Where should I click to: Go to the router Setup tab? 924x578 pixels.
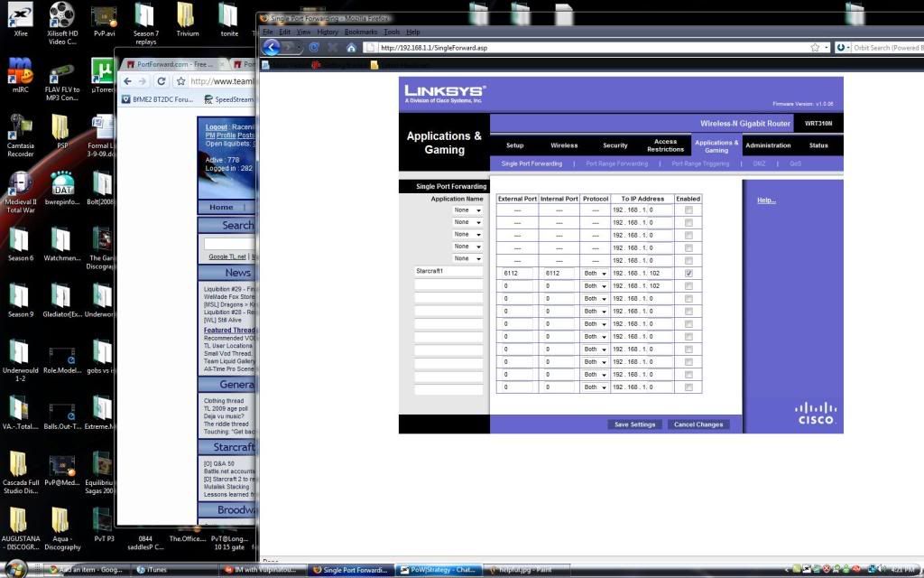pyautogui.click(x=514, y=145)
